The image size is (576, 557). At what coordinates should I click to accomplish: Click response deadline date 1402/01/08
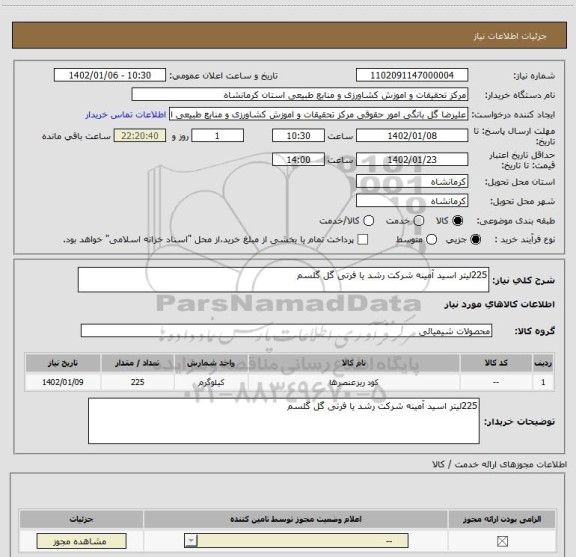coord(412,136)
